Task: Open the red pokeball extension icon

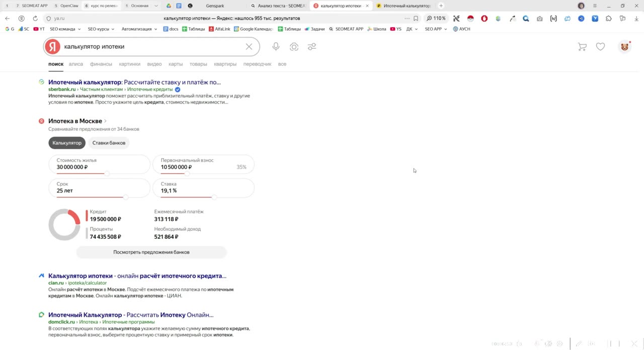Action: tap(470, 19)
